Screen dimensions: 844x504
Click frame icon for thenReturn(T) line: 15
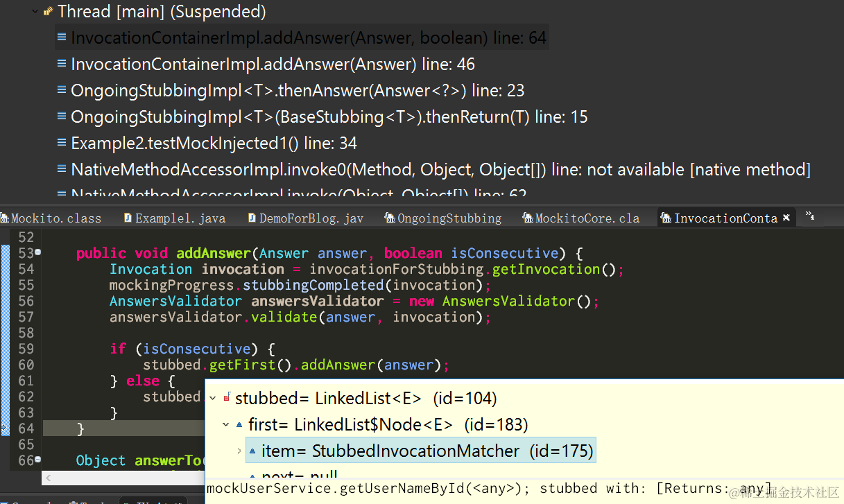coord(62,117)
